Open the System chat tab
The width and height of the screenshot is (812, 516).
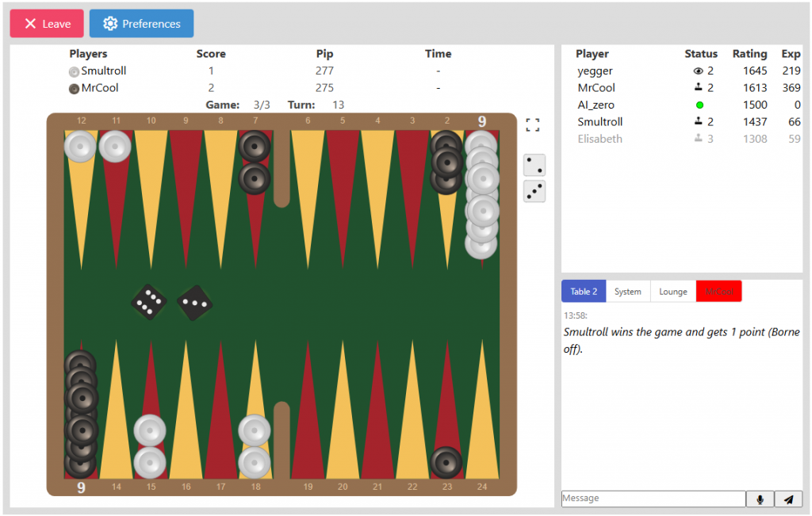click(x=628, y=291)
